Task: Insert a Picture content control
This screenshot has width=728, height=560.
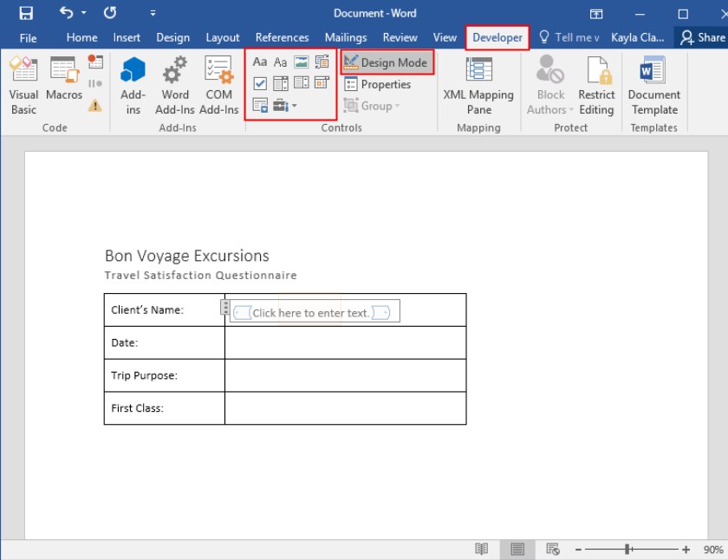Action: point(300,62)
